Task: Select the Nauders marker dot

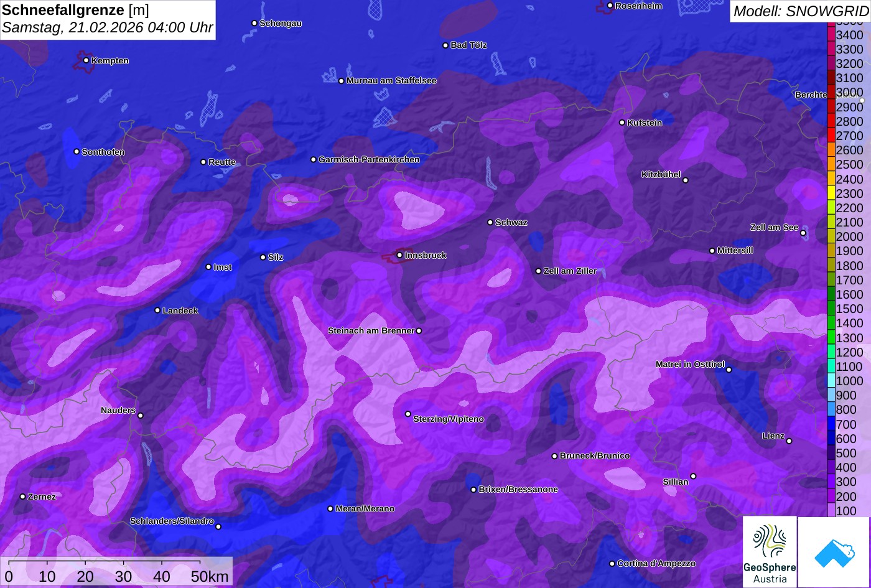Action: coord(141,416)
